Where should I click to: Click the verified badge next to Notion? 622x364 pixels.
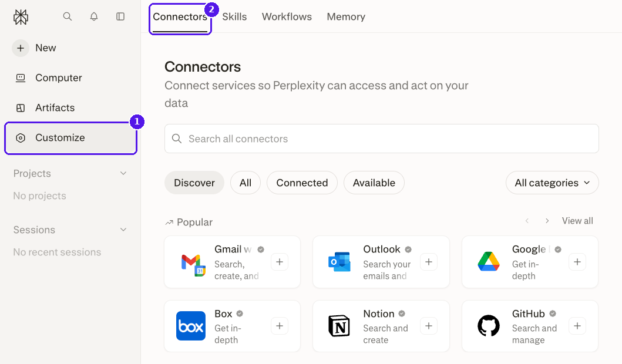pyautogui.click(x=402, y=314)
